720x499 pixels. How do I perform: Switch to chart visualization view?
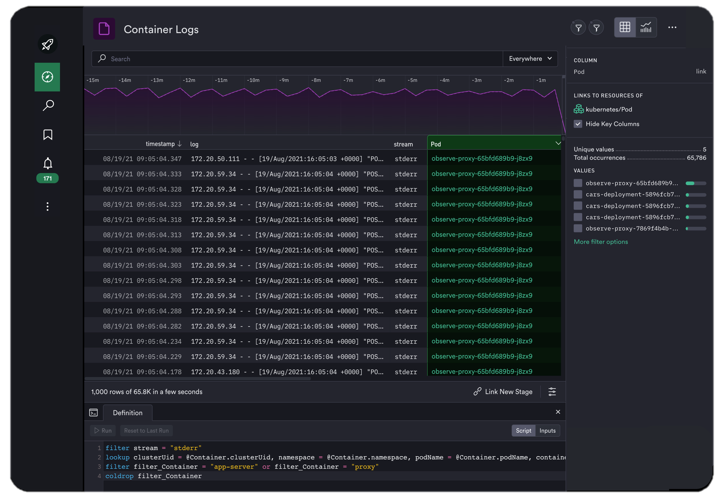coord(646,27)
